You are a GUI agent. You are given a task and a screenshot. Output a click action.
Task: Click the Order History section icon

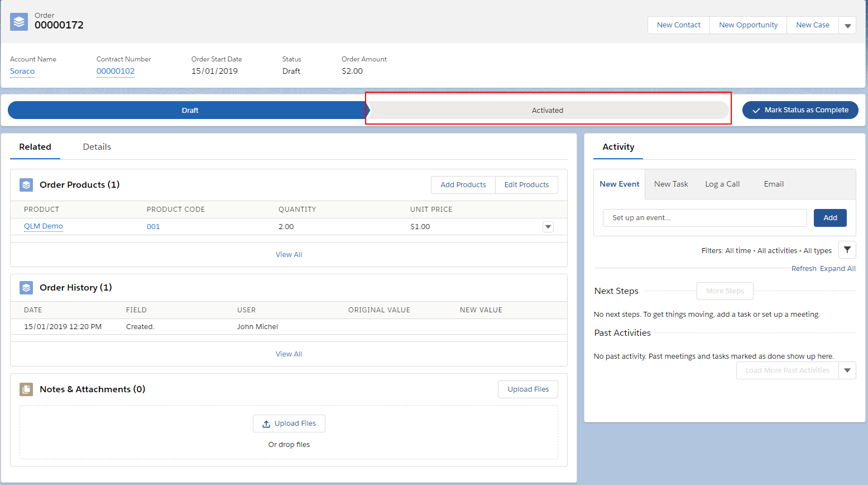[26, 288]
